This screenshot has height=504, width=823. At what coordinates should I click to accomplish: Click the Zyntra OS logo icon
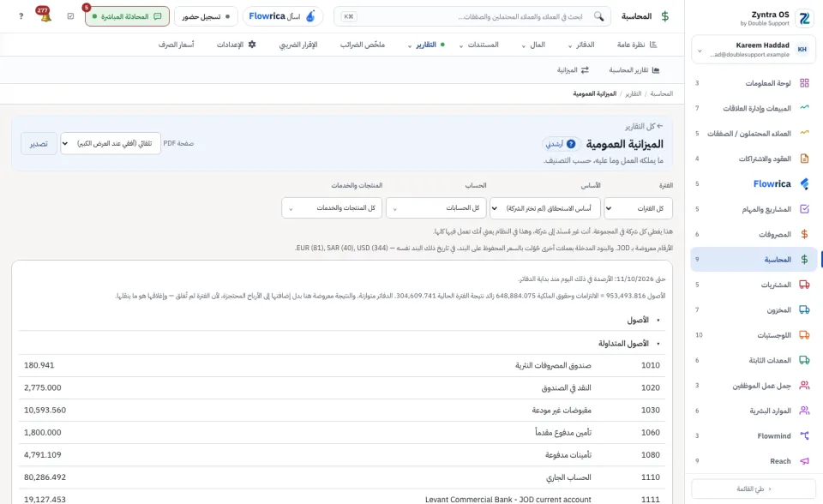tap(804, 18)
